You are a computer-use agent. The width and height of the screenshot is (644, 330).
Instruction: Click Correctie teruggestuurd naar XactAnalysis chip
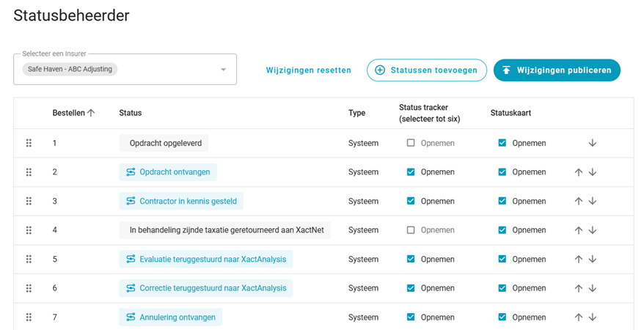coord(205,288)
